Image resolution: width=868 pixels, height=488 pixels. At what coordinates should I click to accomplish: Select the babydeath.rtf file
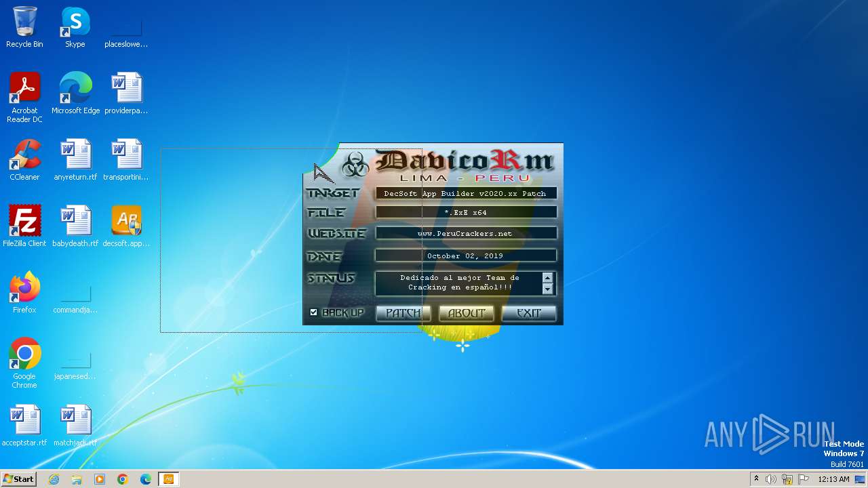(x=75, y=226)
